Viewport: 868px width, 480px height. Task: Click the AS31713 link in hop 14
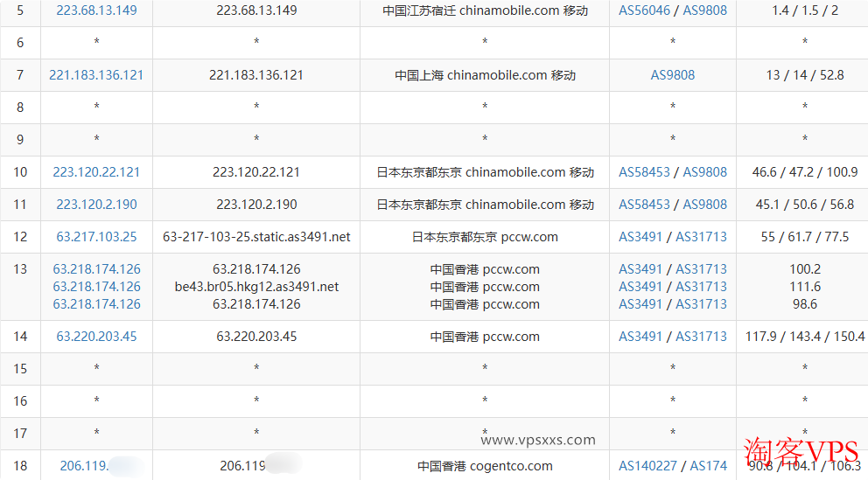tap(701, 337)
